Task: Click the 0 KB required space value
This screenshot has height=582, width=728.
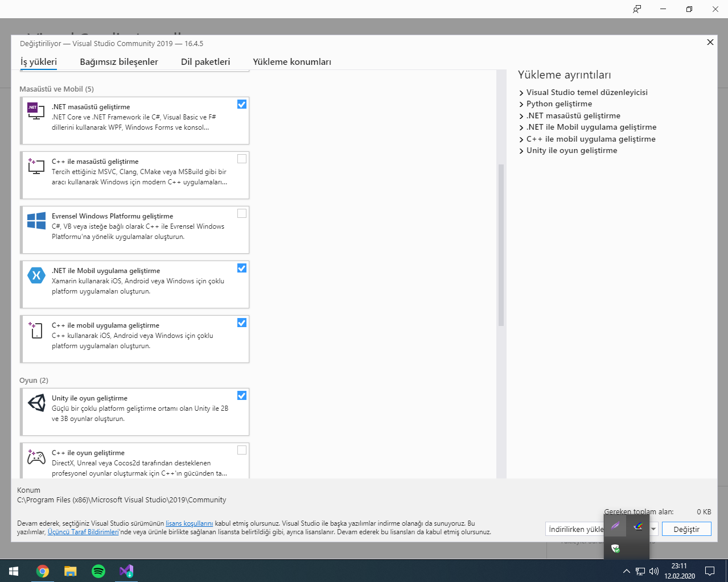Action: [x=704, y=511]
